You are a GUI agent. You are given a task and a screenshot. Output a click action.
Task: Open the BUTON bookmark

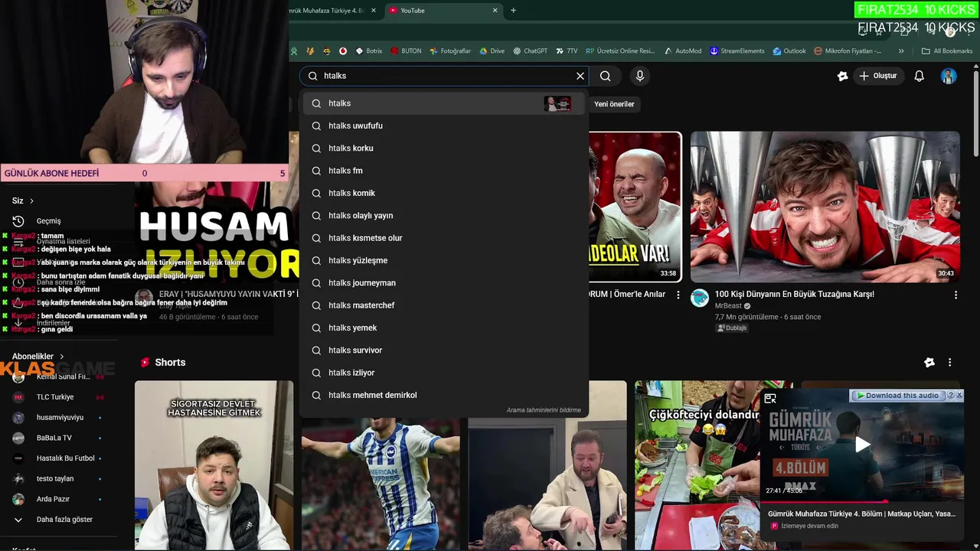tap(406, 51)
